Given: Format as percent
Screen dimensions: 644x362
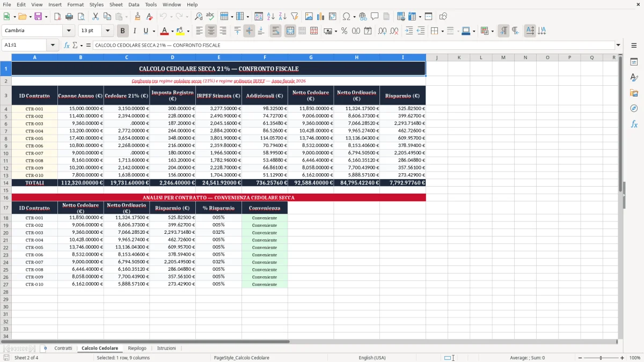Looking at the screenshot, I should point(344,31).
